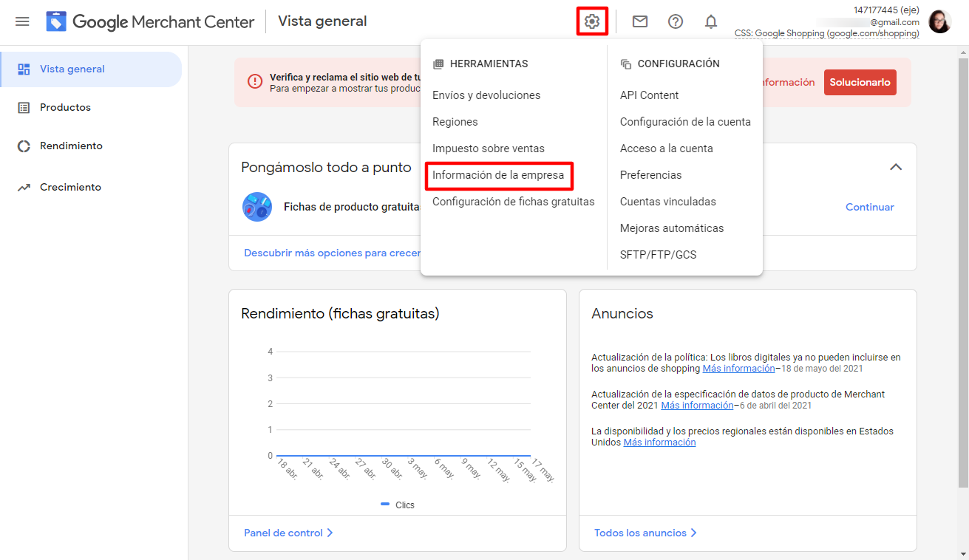Click the Anuncios card heading
The height and width of the screenshot is (560, 969).
coord(622,313)
